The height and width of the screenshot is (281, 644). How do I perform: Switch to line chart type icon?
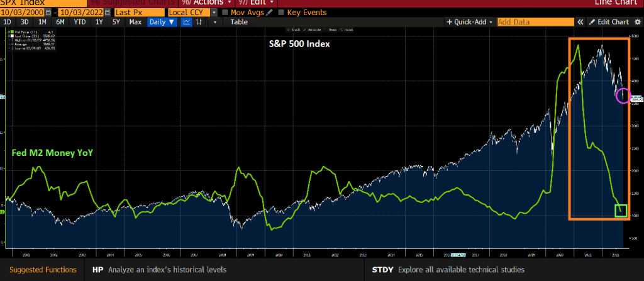click(187, 22)
